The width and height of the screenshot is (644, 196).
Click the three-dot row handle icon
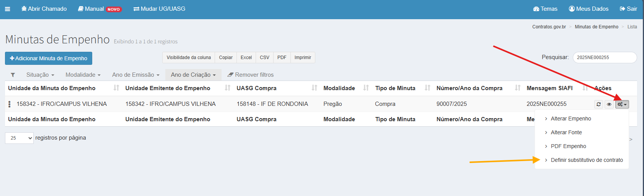10,104
